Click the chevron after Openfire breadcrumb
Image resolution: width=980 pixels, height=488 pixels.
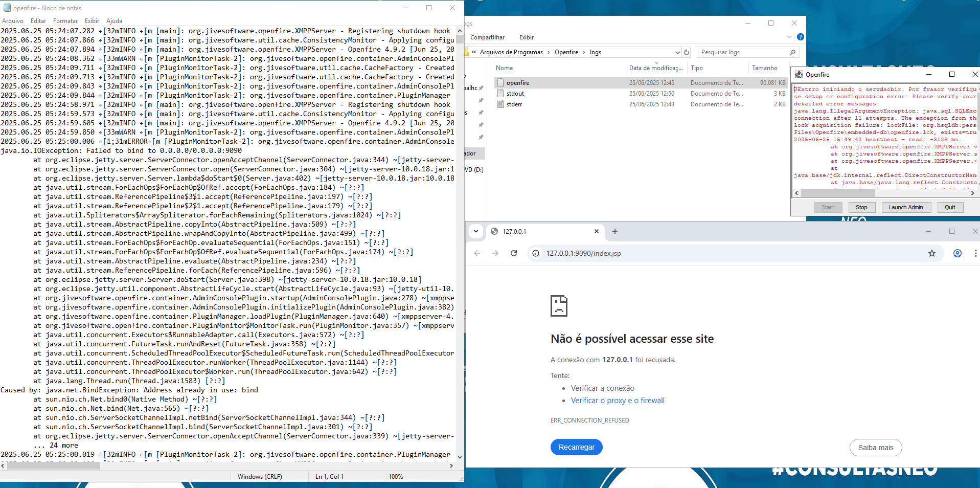pos(584,52)
